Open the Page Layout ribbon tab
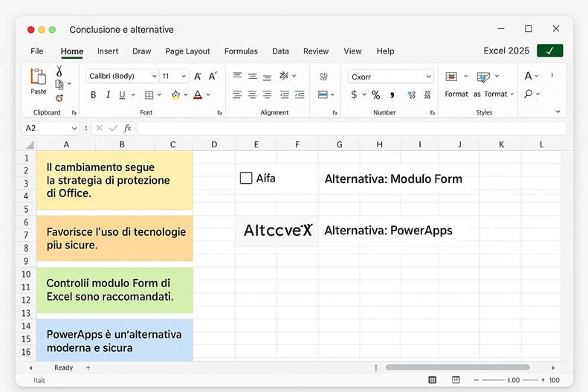Viewport: 588px width, 392px height. point(187,51)
